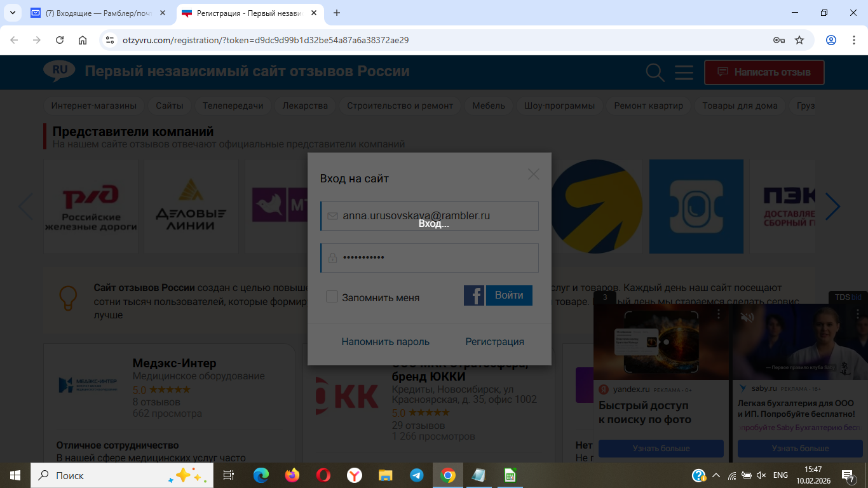
Task: Select the Телепередачи category
Action: click(x=233, y=105)
